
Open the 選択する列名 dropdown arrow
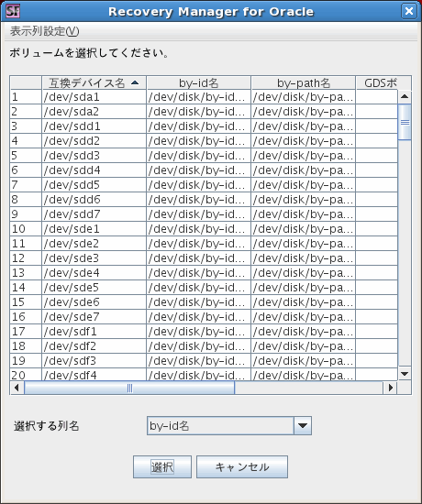[303, 426]
